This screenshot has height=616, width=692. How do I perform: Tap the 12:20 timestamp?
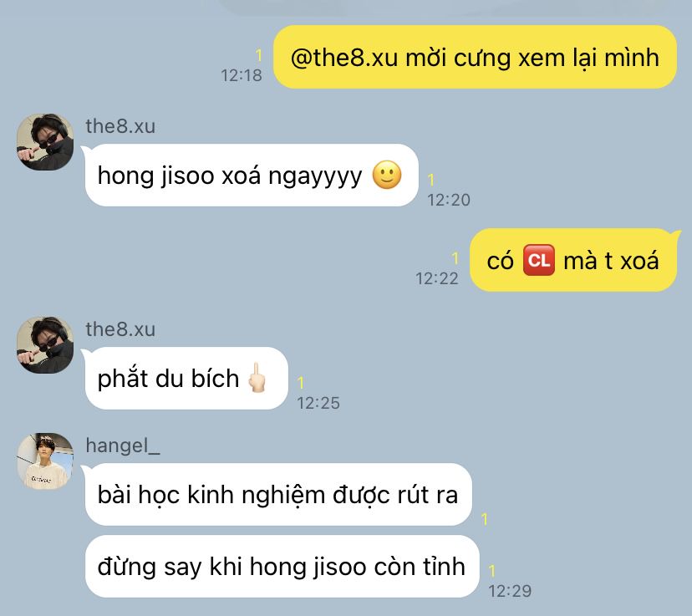(x=449, y=200)
